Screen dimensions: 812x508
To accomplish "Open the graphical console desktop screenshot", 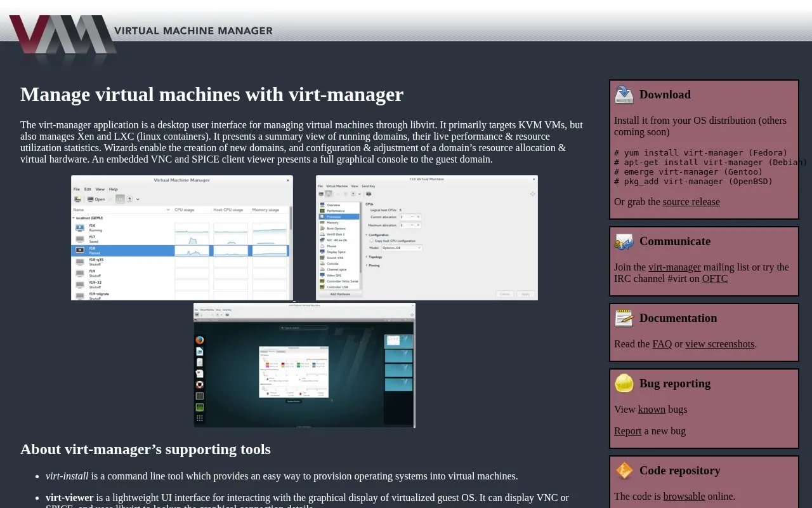I will (x=304, y=365).
